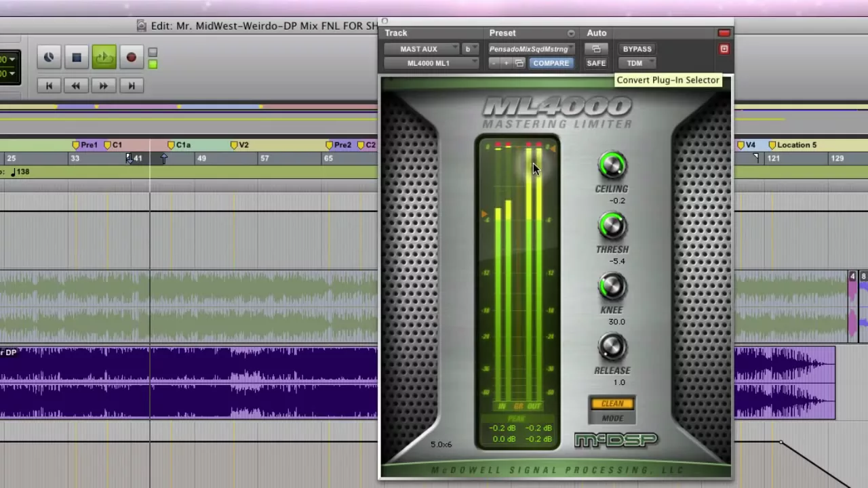Stop playback with the square Stop button
Viewport: 868px width, 488px height.
coord(77,58)
